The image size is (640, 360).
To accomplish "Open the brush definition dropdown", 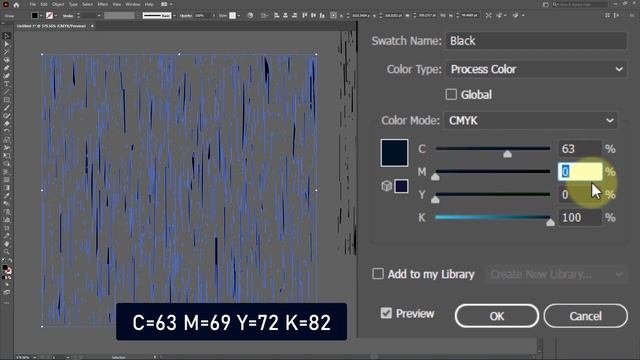I will [x=174, y=16].
